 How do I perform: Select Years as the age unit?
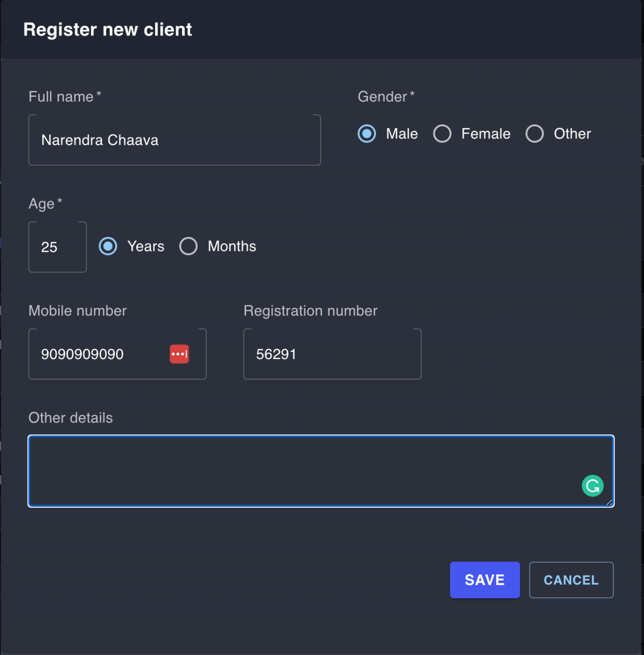pos(108,246)
